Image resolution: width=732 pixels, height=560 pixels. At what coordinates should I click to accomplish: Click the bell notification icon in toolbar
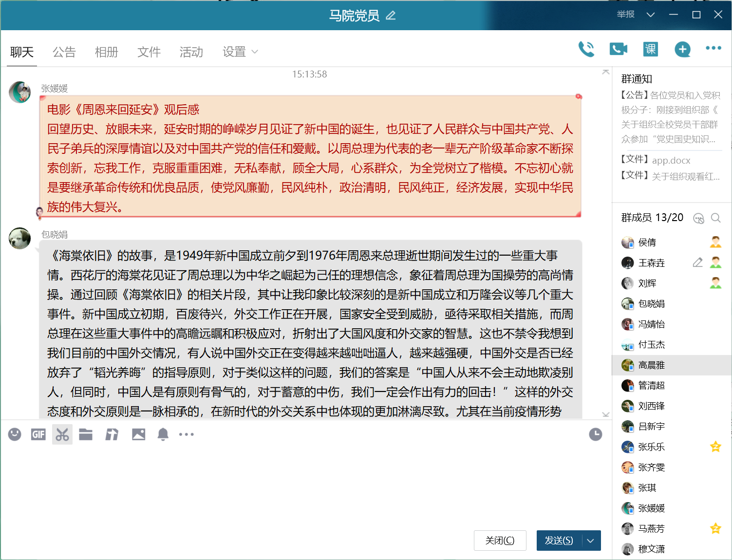coord(163,434)
